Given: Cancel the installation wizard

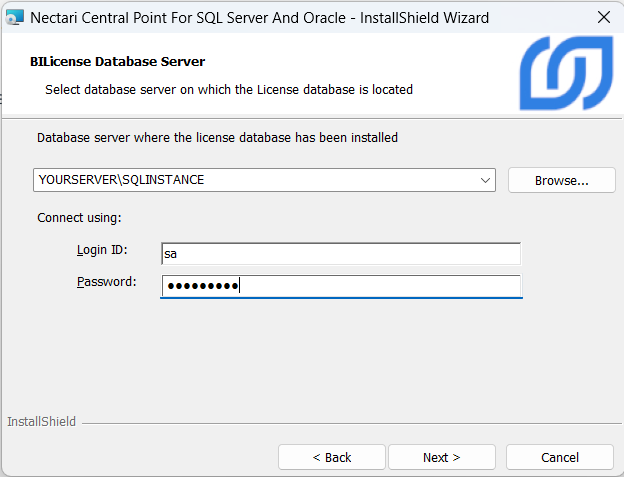Looking at the screenshot, I should pyautogui.click(x=559, y=457).
